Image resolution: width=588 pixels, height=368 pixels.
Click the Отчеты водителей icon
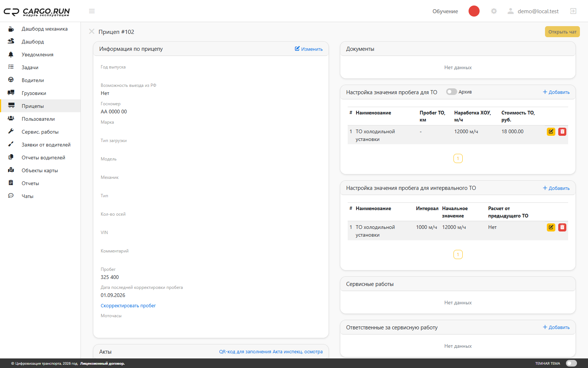(x=11, y=157)
